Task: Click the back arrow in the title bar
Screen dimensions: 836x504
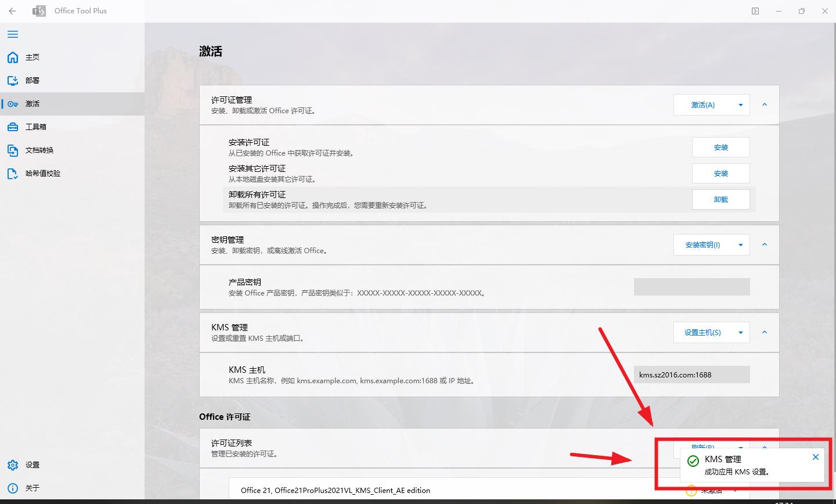Action: tap(12, 10)
